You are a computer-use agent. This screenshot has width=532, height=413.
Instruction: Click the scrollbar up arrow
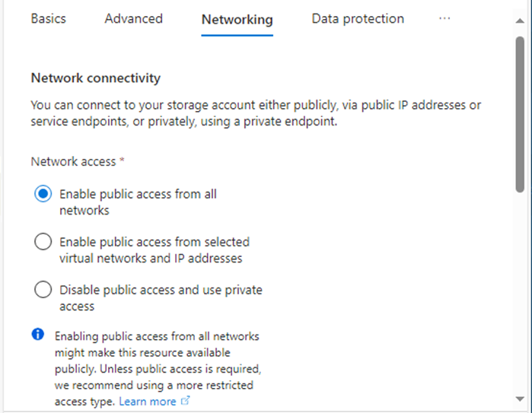coord(520,21)
